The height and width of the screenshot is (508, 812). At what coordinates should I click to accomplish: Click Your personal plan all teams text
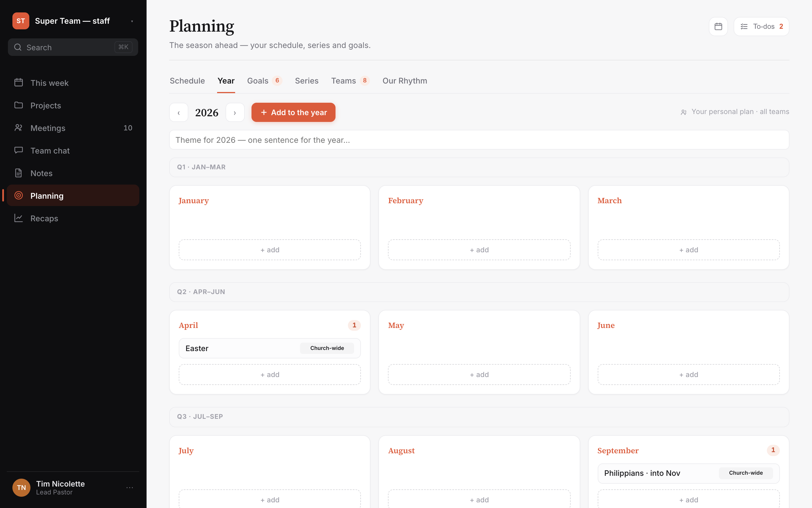pyautogui.click(x=740, y=112)
